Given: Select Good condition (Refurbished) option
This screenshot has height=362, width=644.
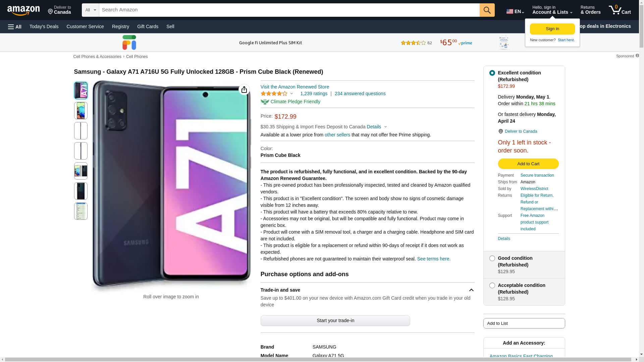Looking at the screenshot, I should tap(492, 258).
